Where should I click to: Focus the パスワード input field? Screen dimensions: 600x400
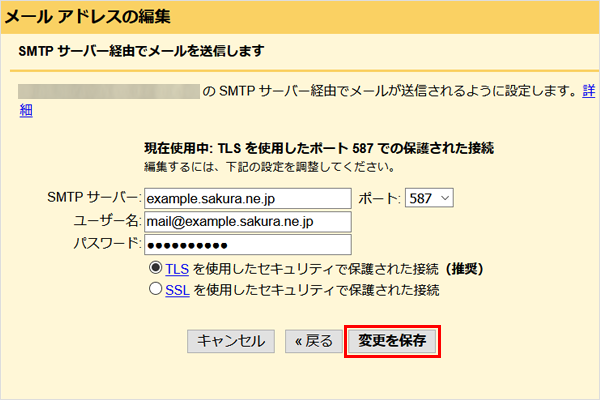(x=247, y=245)
